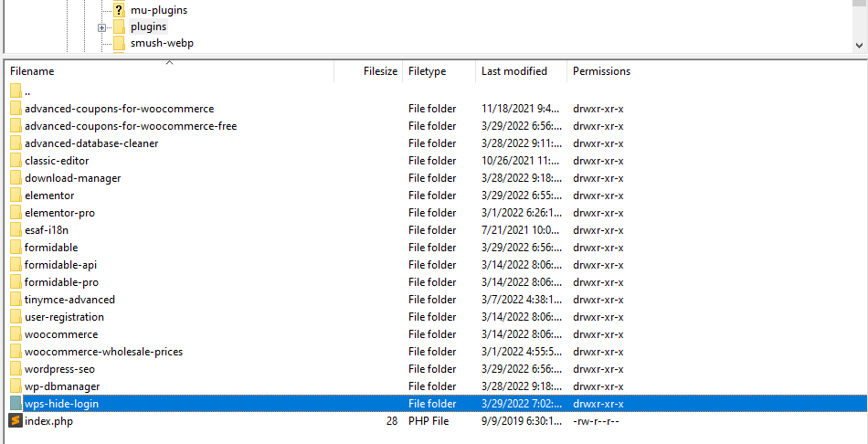Select tinymce-advanced filename
868x444 pixels.
[x=69, y=300]
